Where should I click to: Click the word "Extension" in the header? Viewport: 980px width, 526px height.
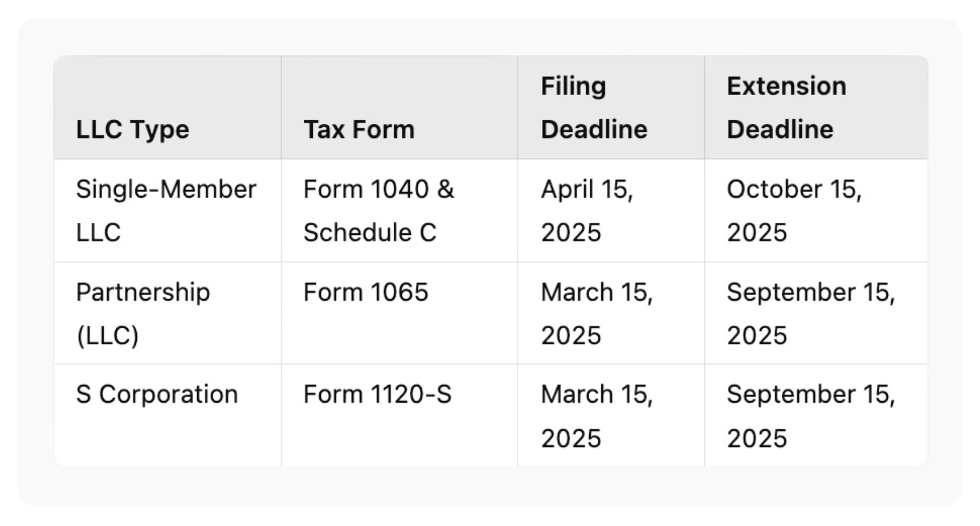pos(786,87)
